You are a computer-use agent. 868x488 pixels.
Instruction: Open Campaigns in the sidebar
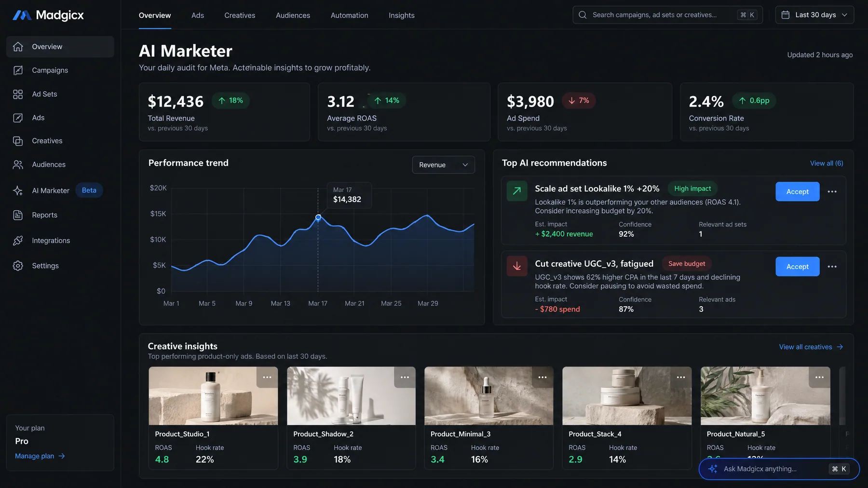pyautogui.click(x=60, y=70)
